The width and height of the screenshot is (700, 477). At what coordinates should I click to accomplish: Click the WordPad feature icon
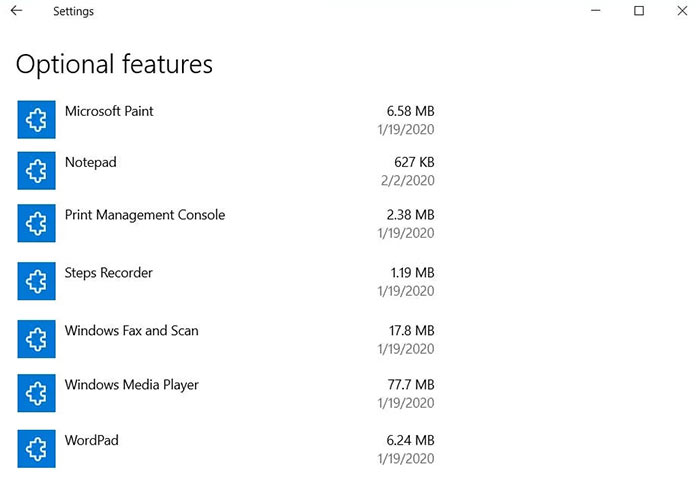pos(37,448)
